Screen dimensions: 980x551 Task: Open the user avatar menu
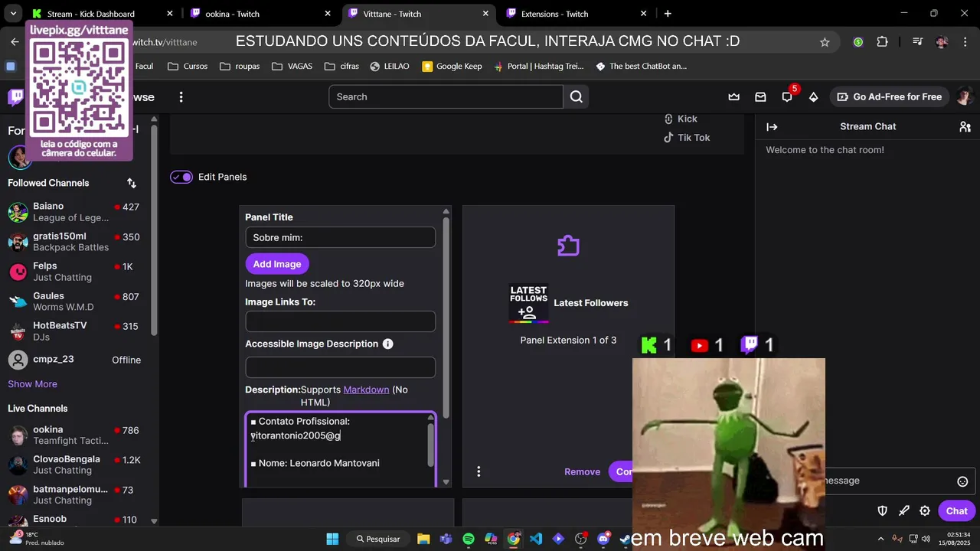(964, 97)
